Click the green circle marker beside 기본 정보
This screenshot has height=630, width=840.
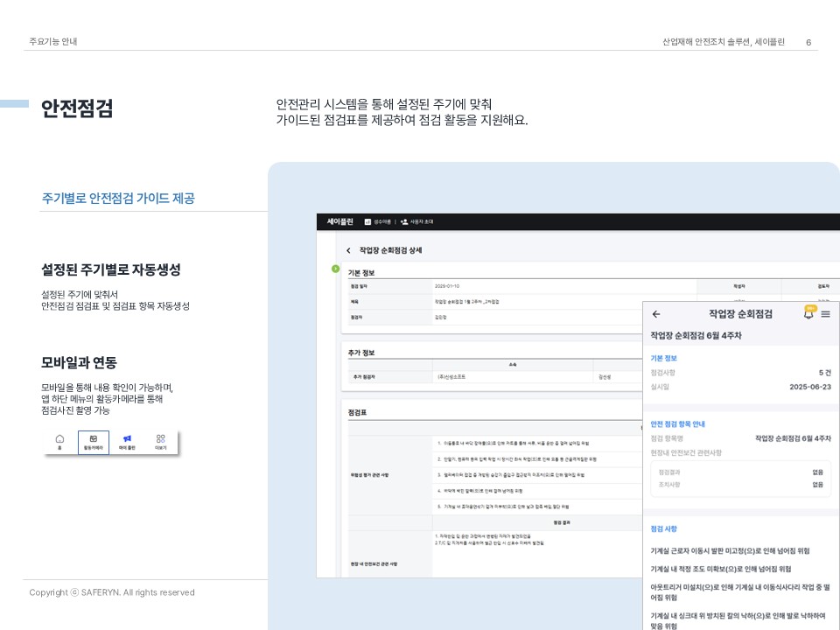pos(335,269)
